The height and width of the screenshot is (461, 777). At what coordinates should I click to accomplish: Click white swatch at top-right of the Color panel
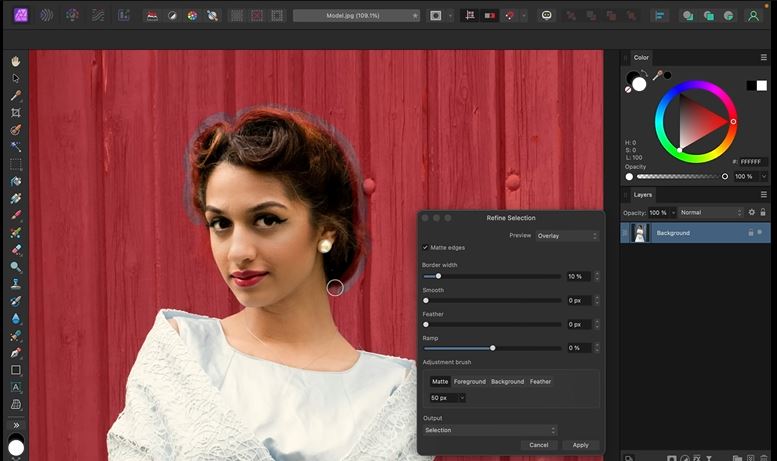762,86
